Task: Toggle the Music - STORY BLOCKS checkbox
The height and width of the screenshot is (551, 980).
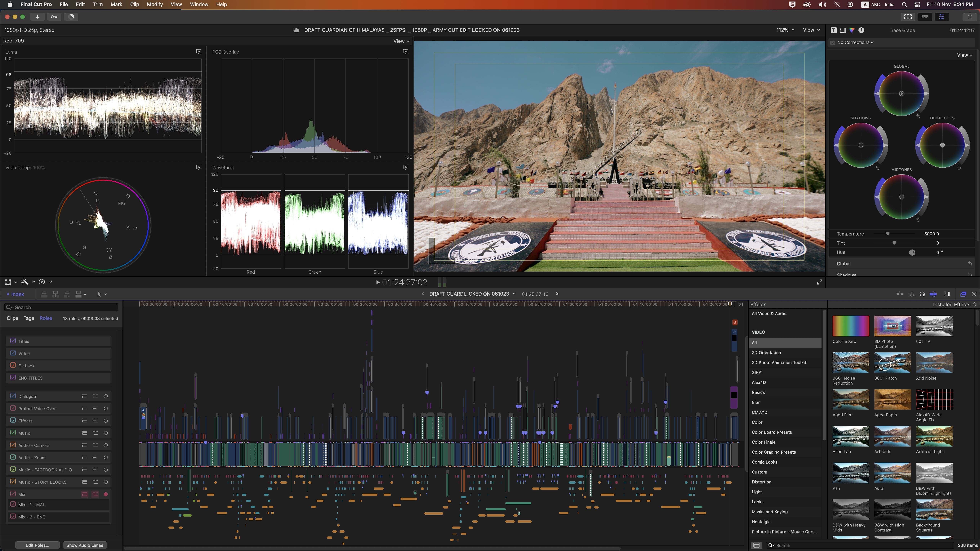Action: [x=13, y=481]
